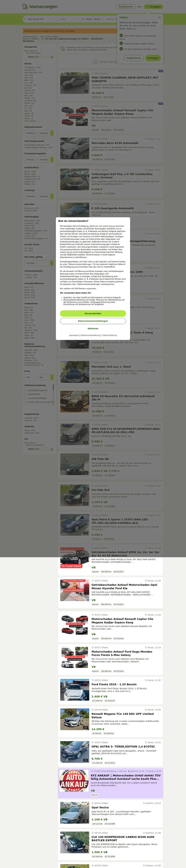Click the Kilometerstand minimum 'beliebig' field

tap(30, 133)
